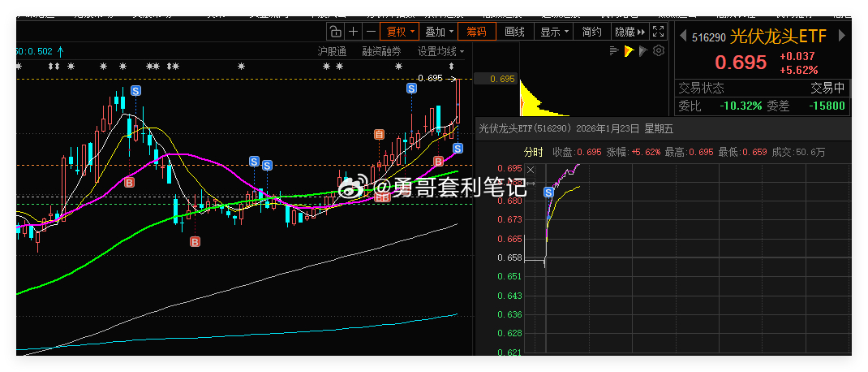
Task: Click the lock icon in the chart toolbar
Action: pyautogui.click(x=334, y=32)
